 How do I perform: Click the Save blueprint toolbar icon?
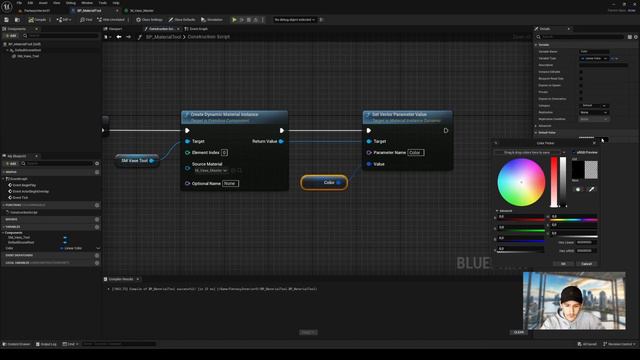[x=7, y=20]
